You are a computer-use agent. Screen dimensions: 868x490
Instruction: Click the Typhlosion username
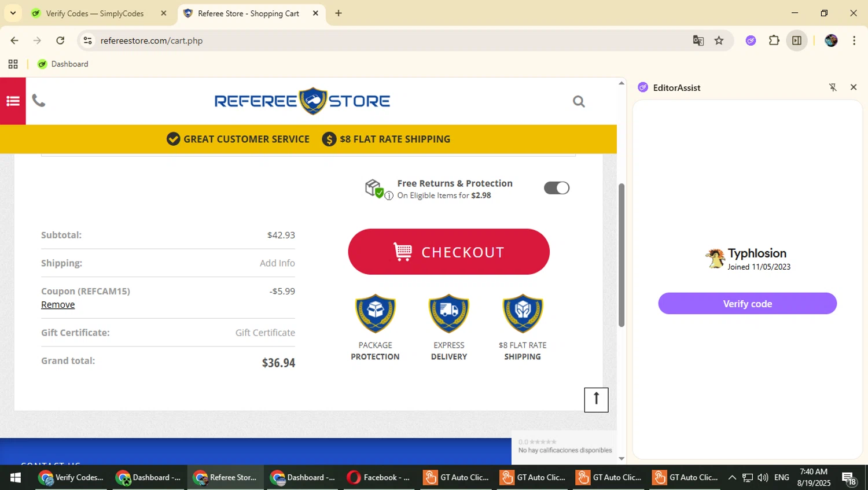757,253
